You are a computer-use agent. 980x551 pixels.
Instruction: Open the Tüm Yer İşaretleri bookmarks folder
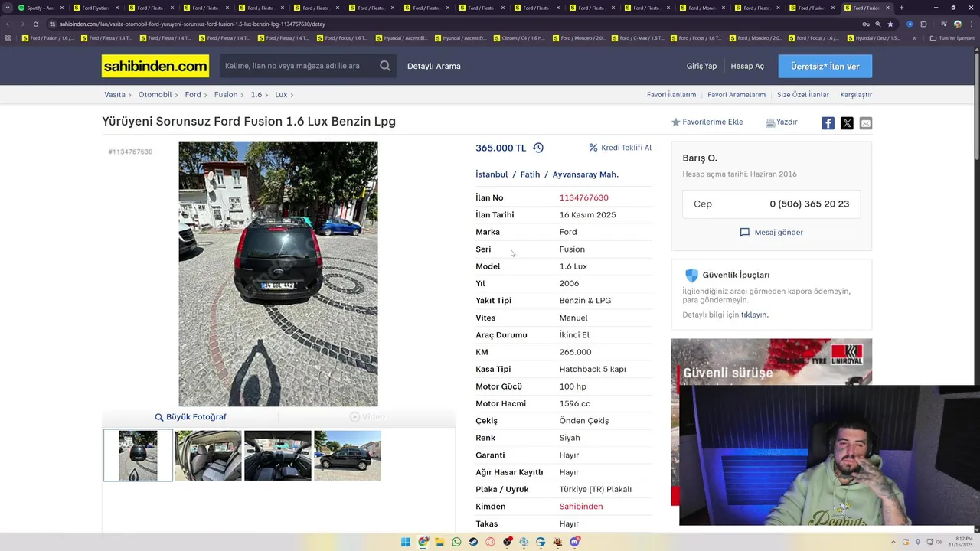pyautogui.click(x=953, y=37)
